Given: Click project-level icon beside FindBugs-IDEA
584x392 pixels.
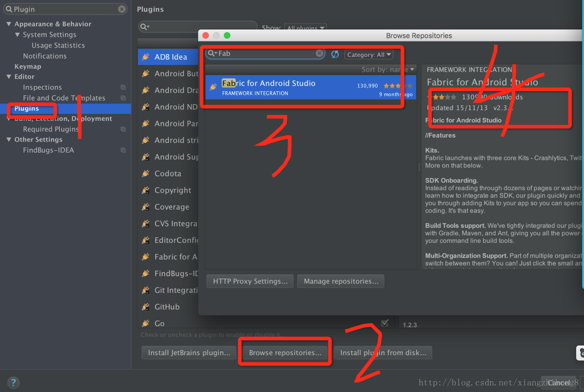Looking at the screenshot, I should point(123,150).
